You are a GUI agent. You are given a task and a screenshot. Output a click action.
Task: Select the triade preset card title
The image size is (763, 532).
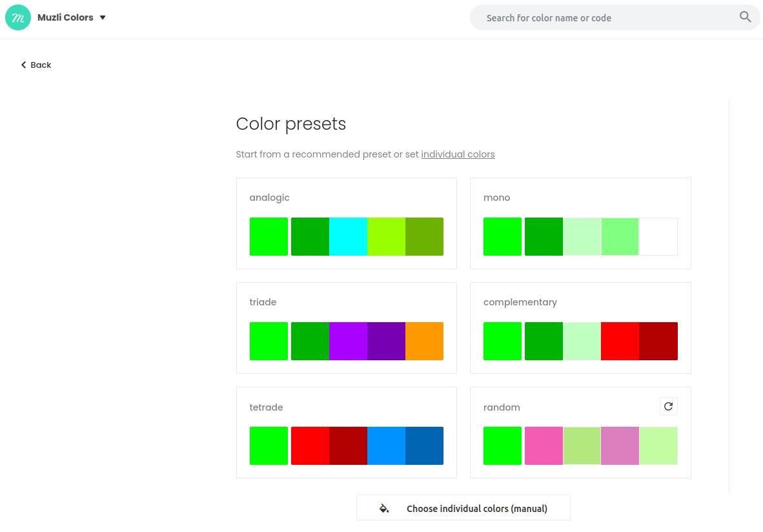[x=263, y=302]
